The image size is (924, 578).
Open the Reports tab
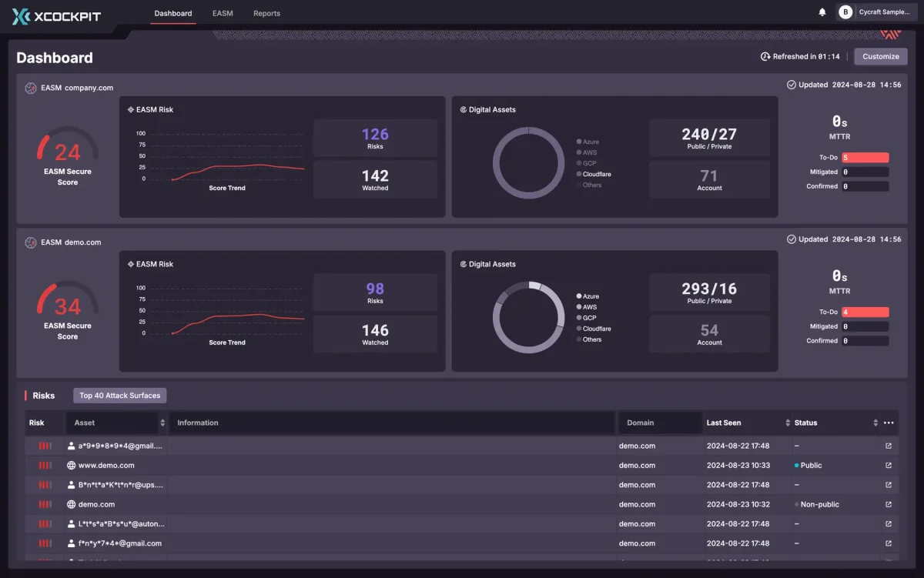[266, 14]
